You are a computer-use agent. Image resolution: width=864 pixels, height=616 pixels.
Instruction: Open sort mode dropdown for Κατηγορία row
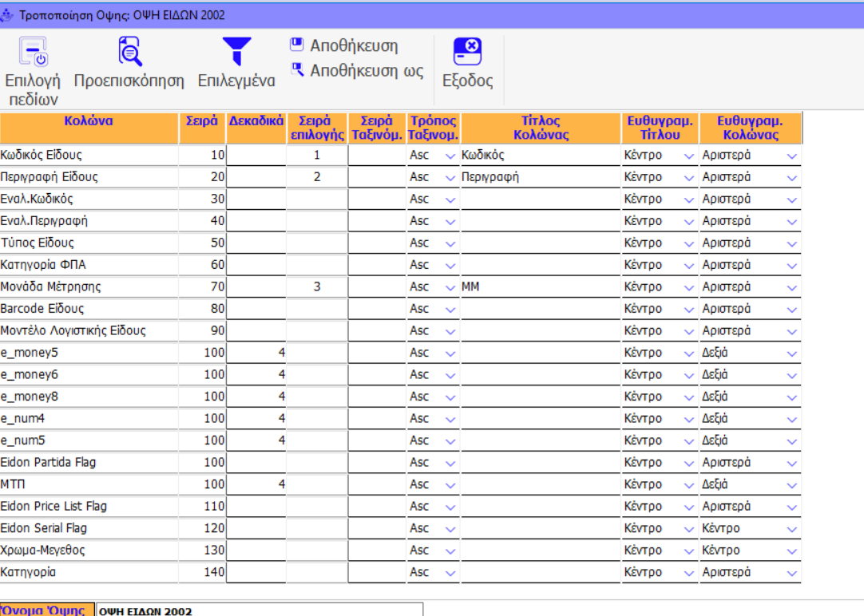450,573
